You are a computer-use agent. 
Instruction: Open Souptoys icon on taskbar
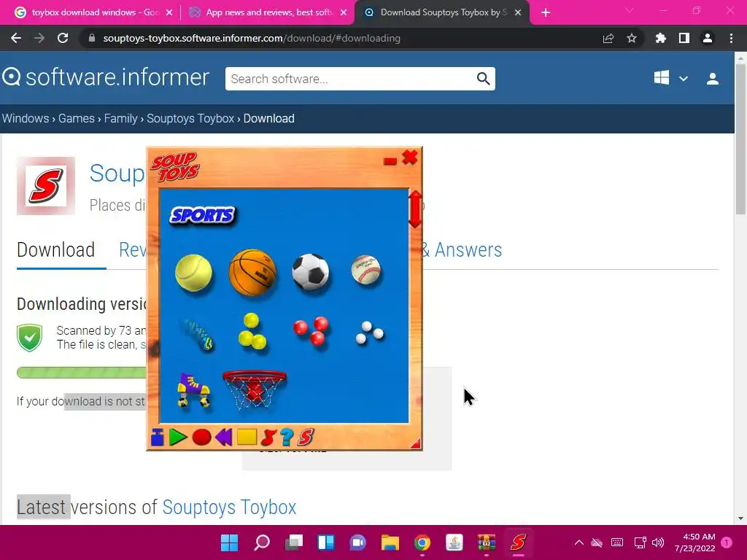(519, 542)
